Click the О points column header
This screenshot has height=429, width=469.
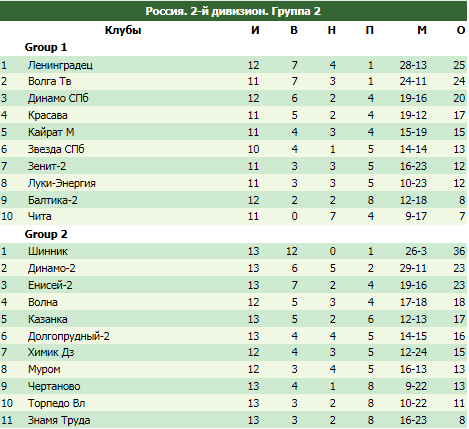pyautogui.click(x=461, y=30)
